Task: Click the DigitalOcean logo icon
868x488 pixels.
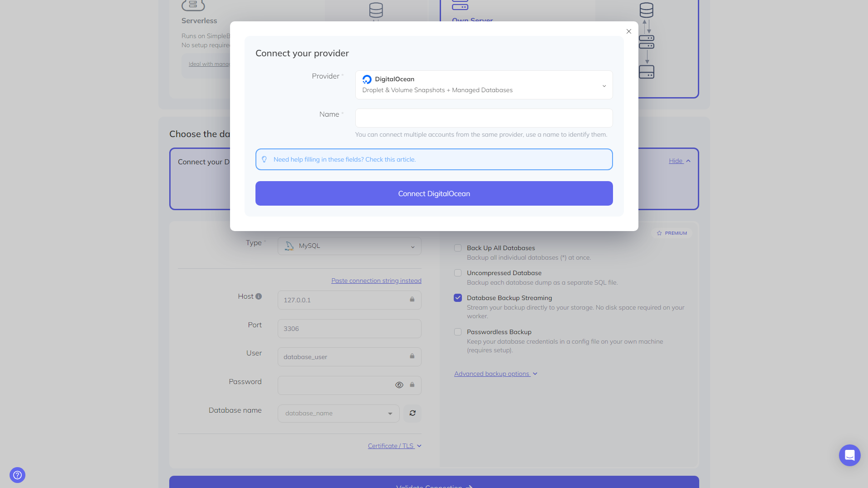Action: click(367, 79)
